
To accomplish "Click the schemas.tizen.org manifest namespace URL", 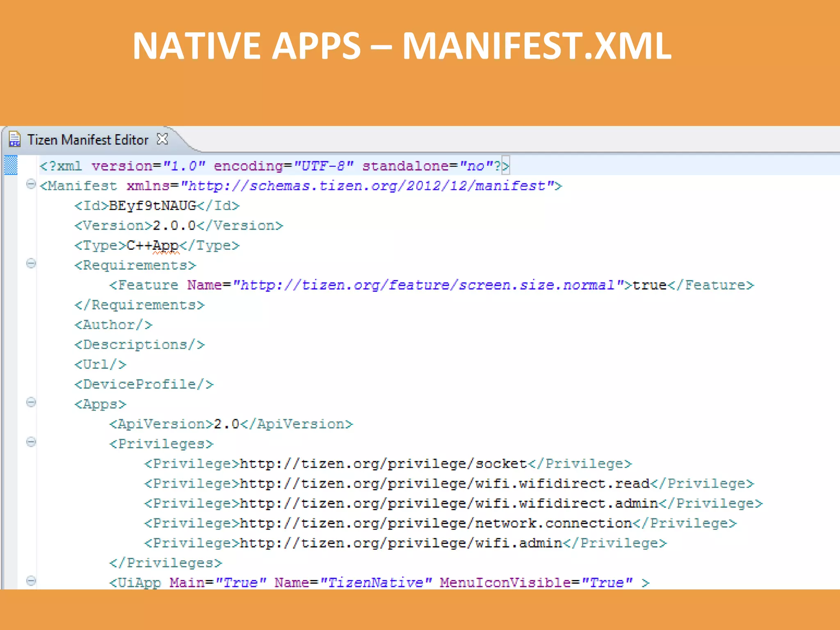I will coord(367,186).
